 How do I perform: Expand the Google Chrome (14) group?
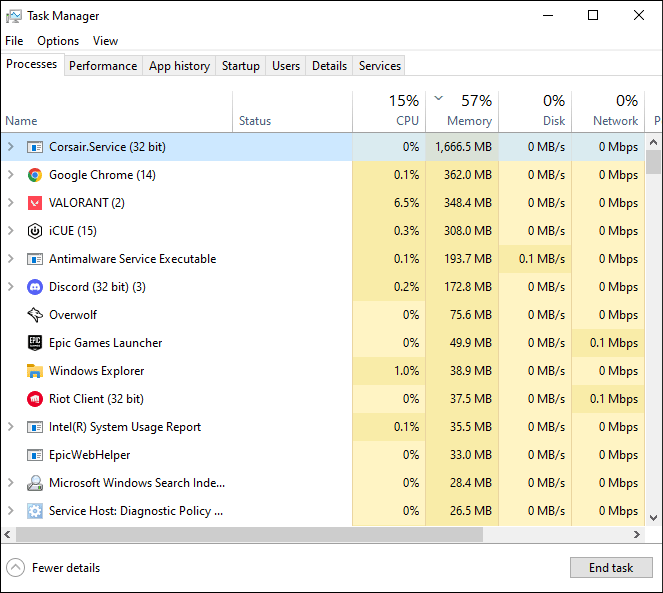point(11,175)
